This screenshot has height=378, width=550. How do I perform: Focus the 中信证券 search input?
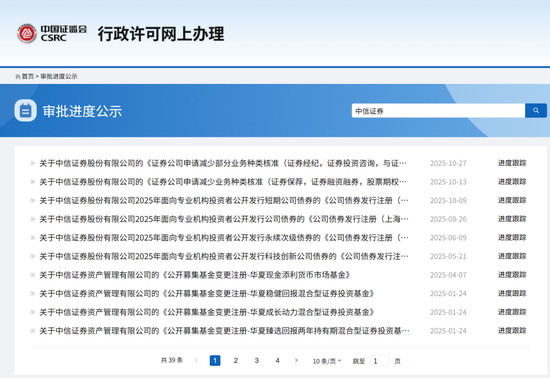438,110
